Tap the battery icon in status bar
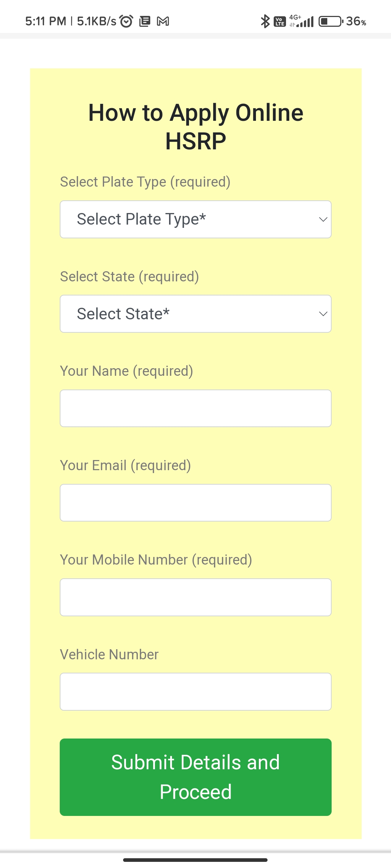391x868 pixels. 330,21
